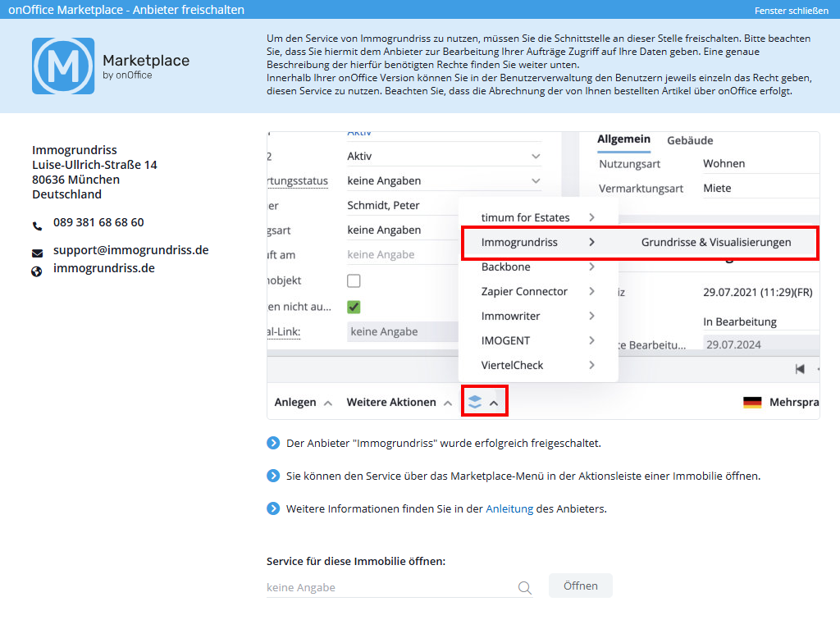Viewport: 840px width, 629px height.
Task: Expand the chevron next to Zapier Connector
Action: point(591,291)
